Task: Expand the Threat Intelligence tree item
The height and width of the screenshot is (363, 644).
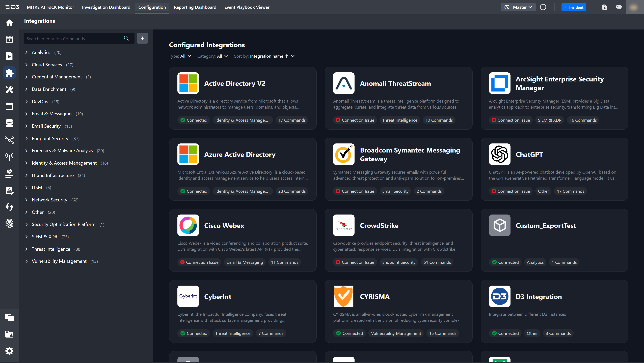Action: (26, 249)
